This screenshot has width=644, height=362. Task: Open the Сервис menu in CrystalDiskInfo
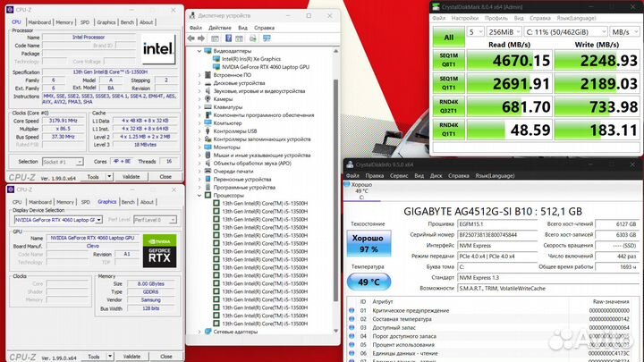[399, 176]
